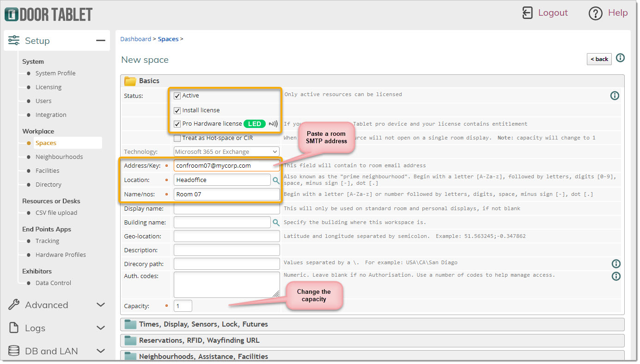Open Licensing in the System menu
Image resolution: width=640 pixels, height=364 pixels.
pos(48,87)
